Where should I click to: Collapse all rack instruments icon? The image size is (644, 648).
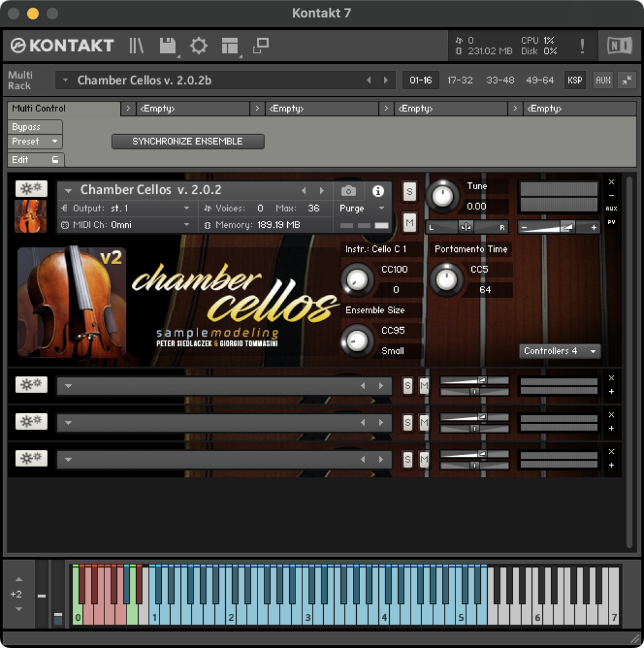627,80
